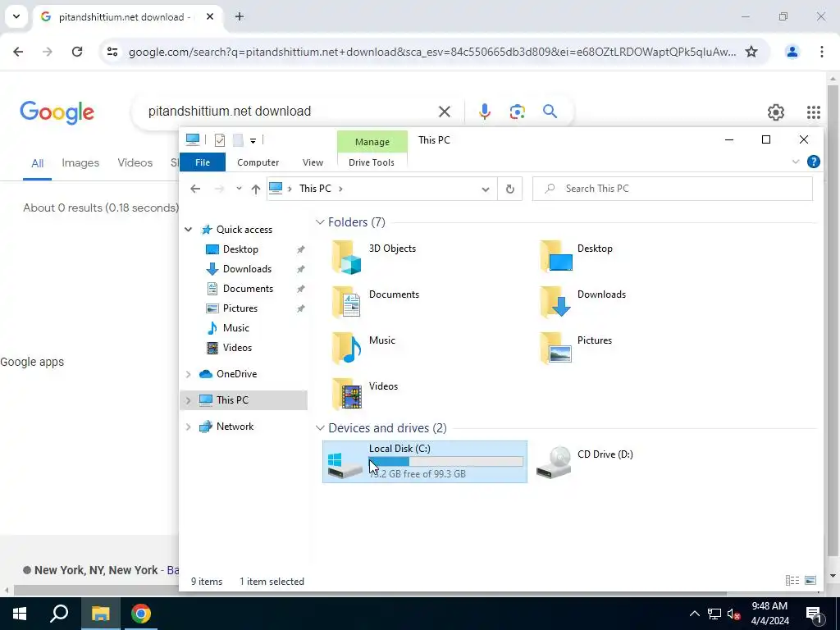Viewport: 840px width, 630px height.
Task: Switch to large icons view layout icon
Action: 810,581
